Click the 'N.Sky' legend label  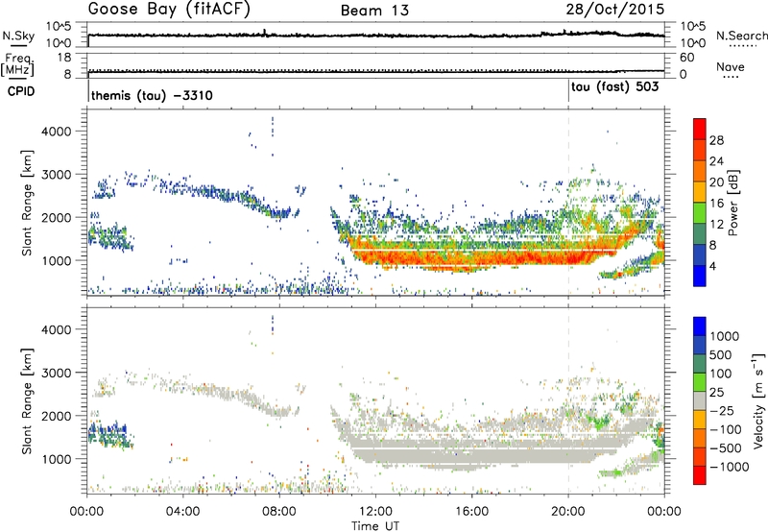(18, 36)
